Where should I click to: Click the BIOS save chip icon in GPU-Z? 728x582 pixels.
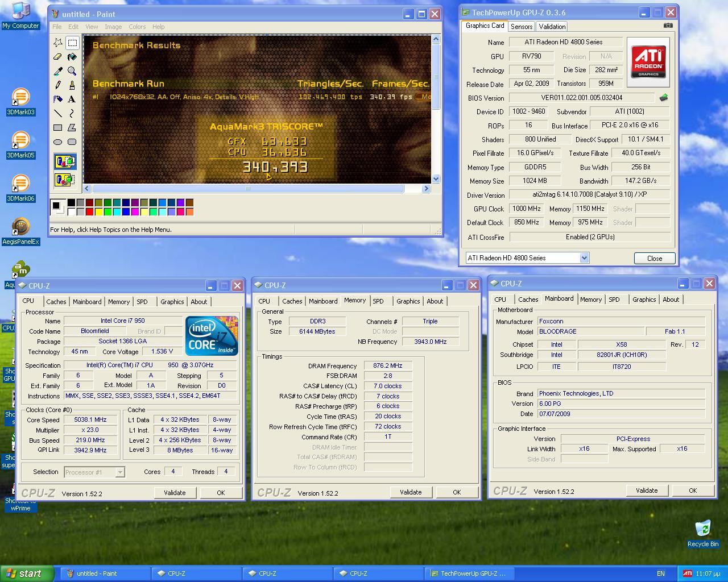tap(663, 98)
